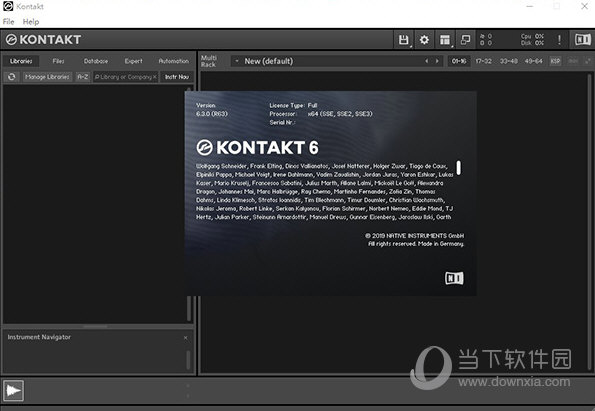Toggle A-Z library sorting
The height and width of the screenshot is (411, 595).
[x=83, y=77]
